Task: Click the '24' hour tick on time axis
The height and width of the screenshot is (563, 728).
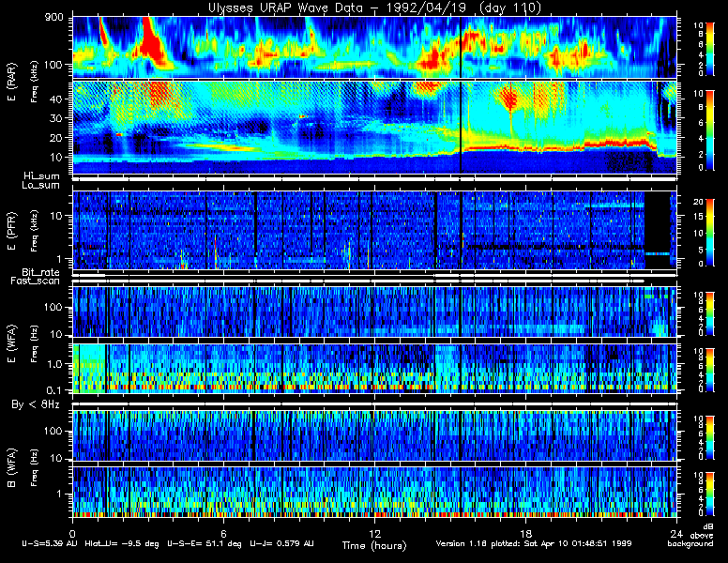Action: 676,533
